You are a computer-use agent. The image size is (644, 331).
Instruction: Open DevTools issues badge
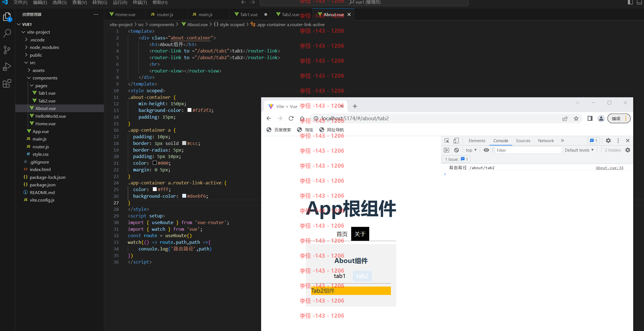[594, 141]
